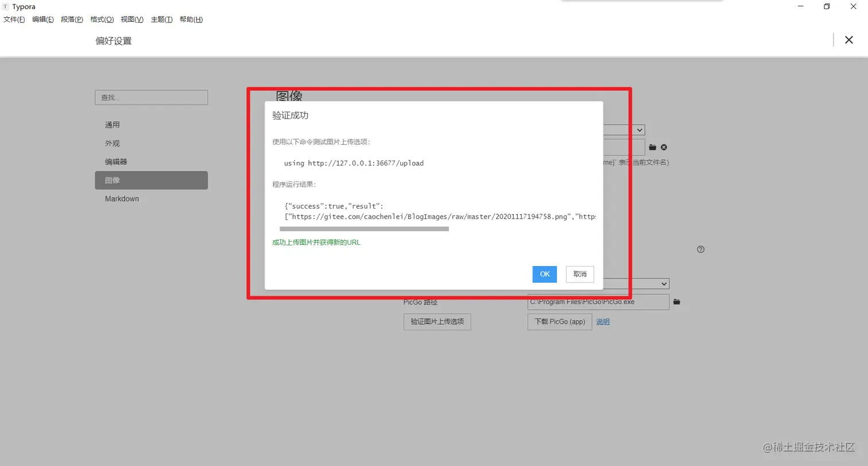This screenshot has width=868, height=466.
Task: Open the 帮助(H) menu
Action: pos(191,20)
